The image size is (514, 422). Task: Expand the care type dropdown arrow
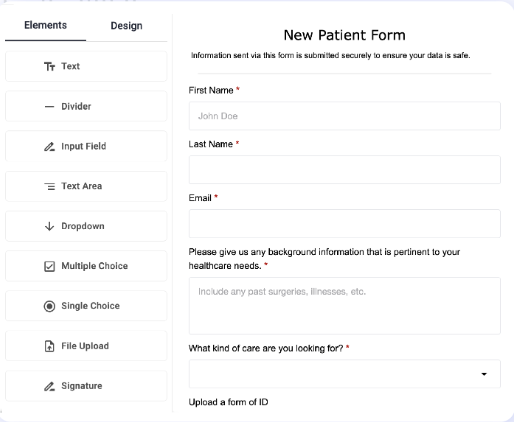484,374
